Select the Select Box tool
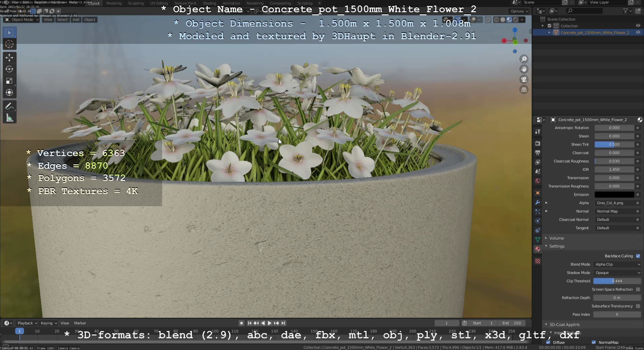The image size is (644, 350). click(10, 33)
